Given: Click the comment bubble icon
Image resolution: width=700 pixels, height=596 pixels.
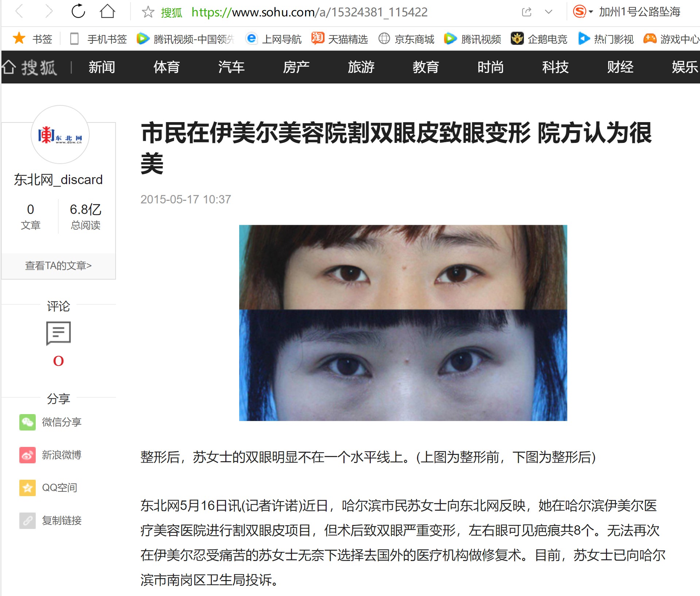Looking at the screenshot, I should (x=58, y=333).
